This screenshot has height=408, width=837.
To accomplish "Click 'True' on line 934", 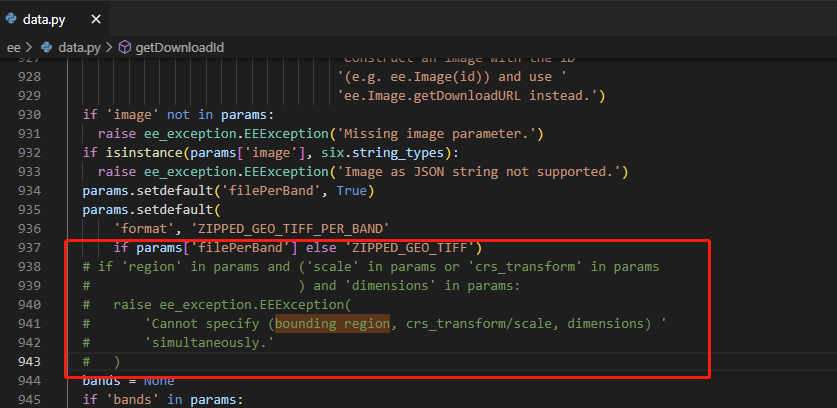I will [x=352, y=191].
